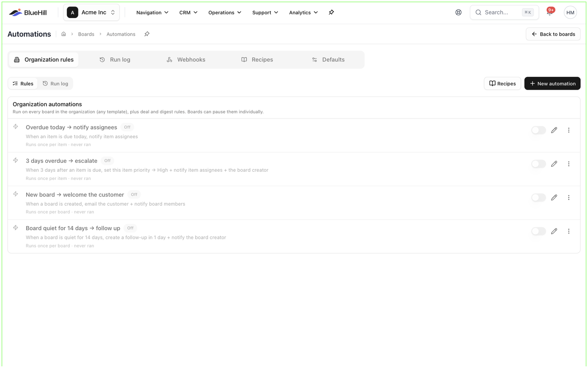
Task: Open more options for New board rule
Action: click(x=568, y=197)
